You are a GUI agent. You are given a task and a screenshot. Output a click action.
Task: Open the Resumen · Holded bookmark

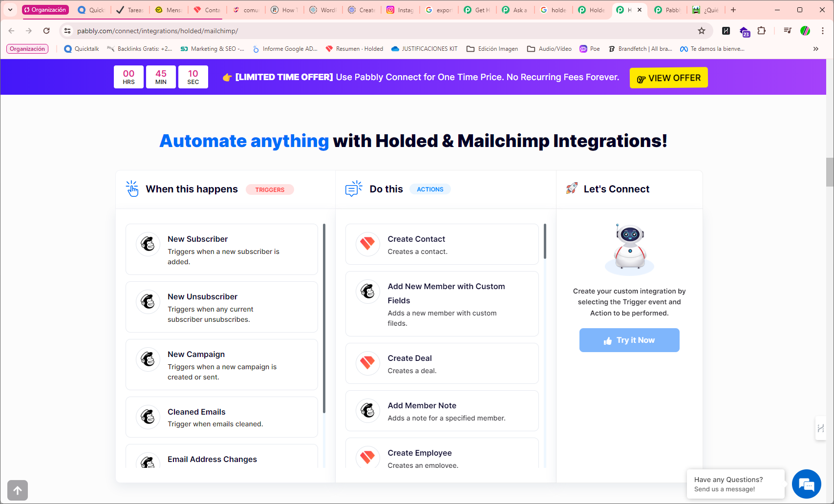click(x=354, y=49)
